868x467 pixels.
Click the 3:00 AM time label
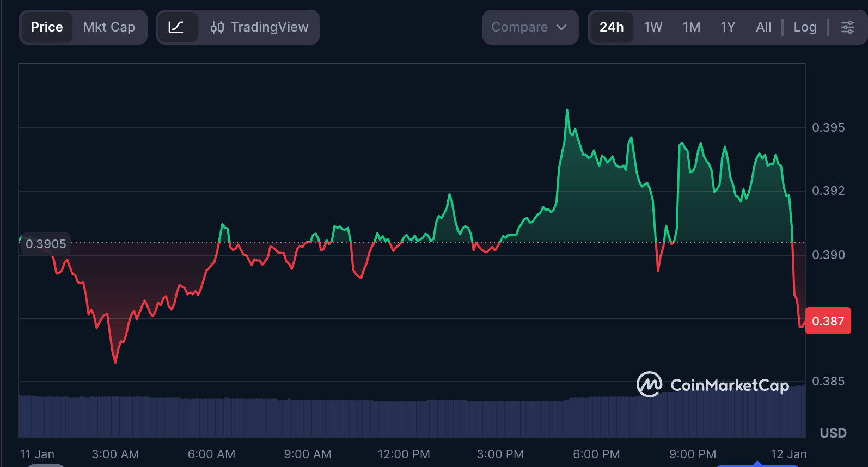[115, 454]
